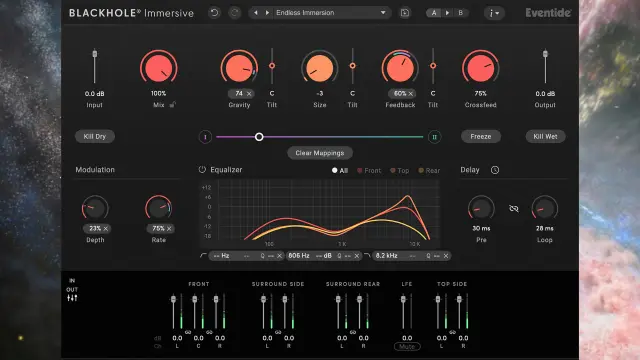Image resolution: width=640 pixels, height=360 pixels.
Task: Toggle Front L-C link icon
Action: click(188, 332)
